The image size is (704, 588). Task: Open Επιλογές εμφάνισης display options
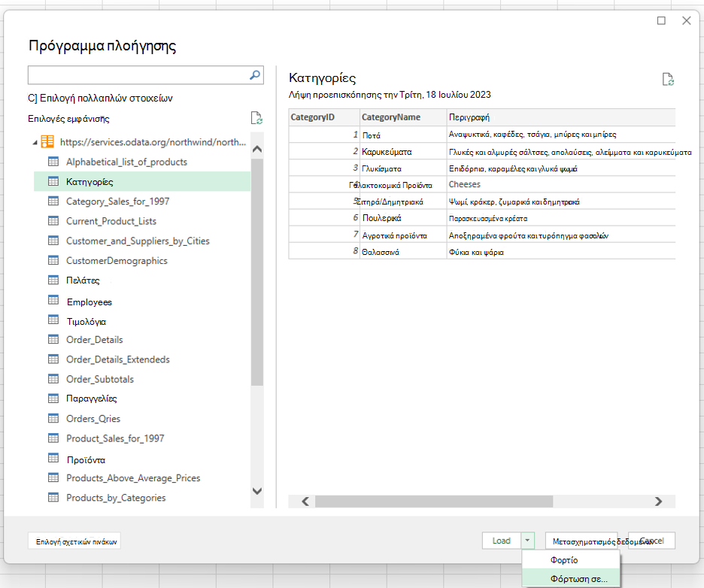pyautogui.click(x=68, y=119)
